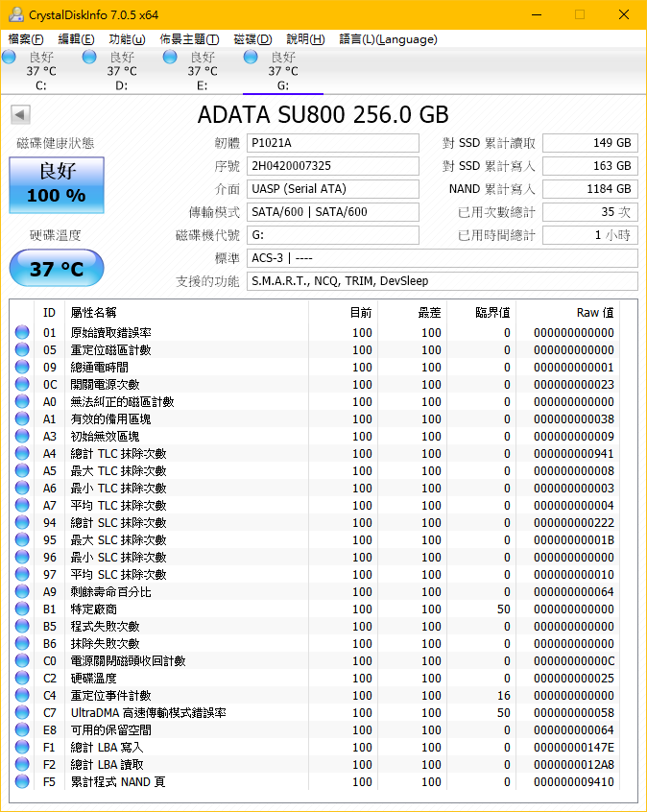This screenshot has width=647, height=812.
Task: Select the 總計 LBA 讀取 attribute name
Action: click(108, 764)
